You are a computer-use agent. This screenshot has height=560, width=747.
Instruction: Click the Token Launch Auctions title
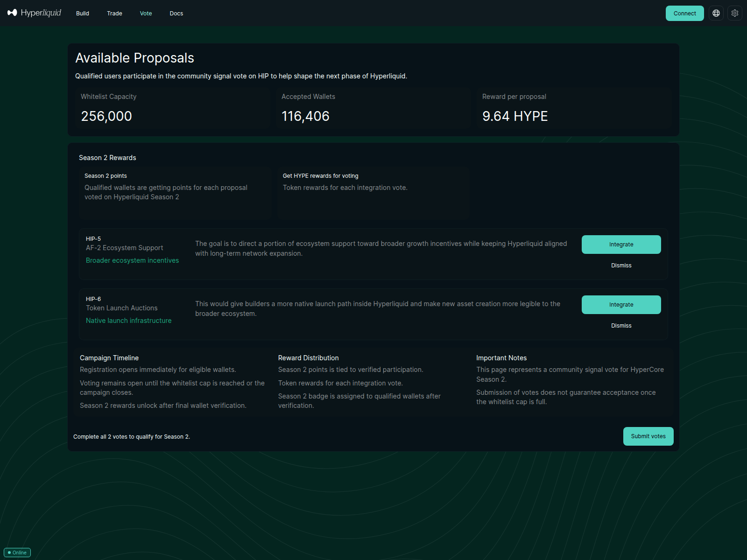(122, 308)
